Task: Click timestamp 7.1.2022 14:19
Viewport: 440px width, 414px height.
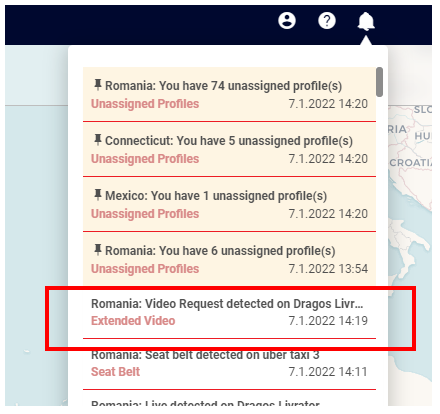Action: [x=328, y=321]
